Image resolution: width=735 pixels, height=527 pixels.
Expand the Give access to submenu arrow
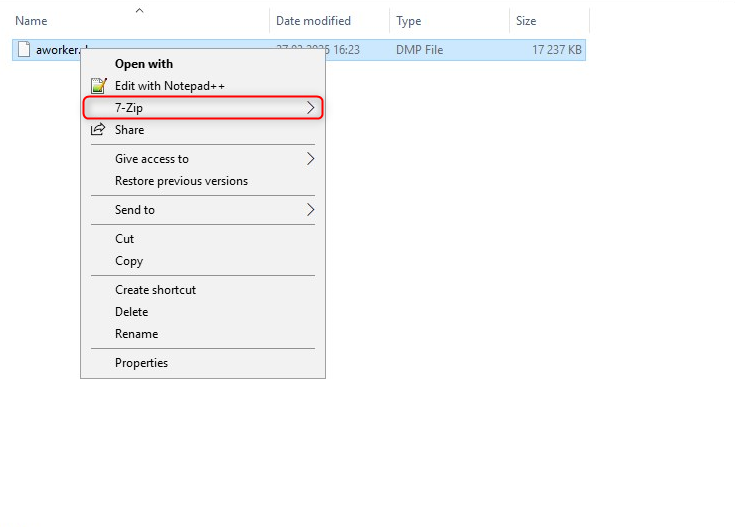pyautogui.click(x=310, y=159)
